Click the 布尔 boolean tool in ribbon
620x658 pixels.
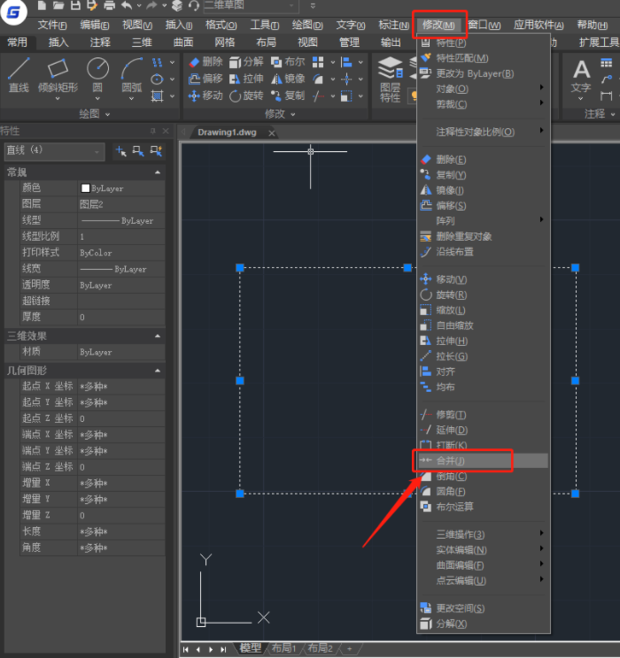[x=288, y=62]
